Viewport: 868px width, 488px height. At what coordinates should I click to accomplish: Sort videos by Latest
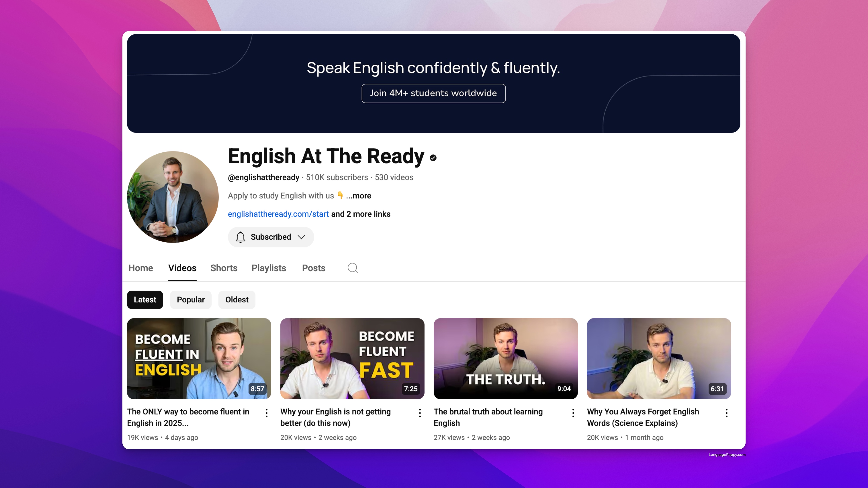[x=145, y=300]
